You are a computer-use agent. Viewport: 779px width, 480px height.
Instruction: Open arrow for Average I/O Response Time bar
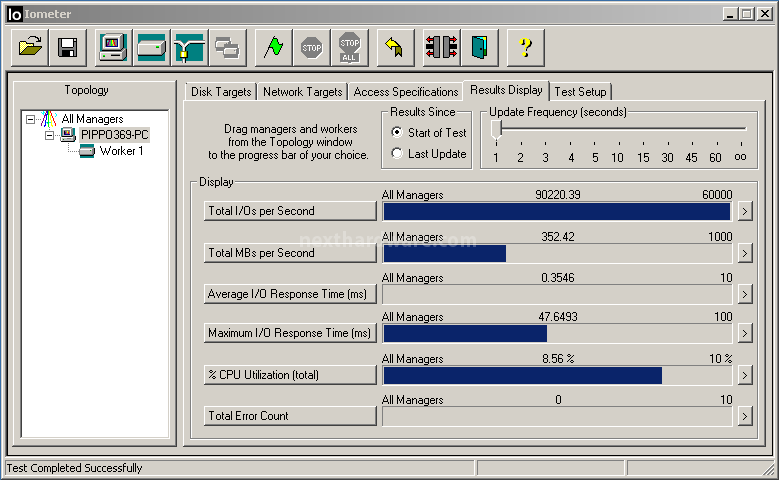pyautogui.click(x=744, y=295)
